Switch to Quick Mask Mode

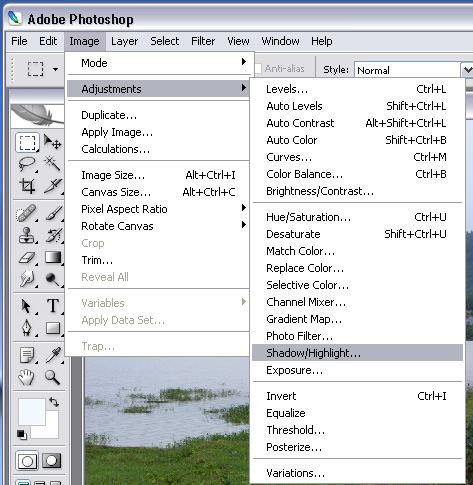[x=52, y=461]
